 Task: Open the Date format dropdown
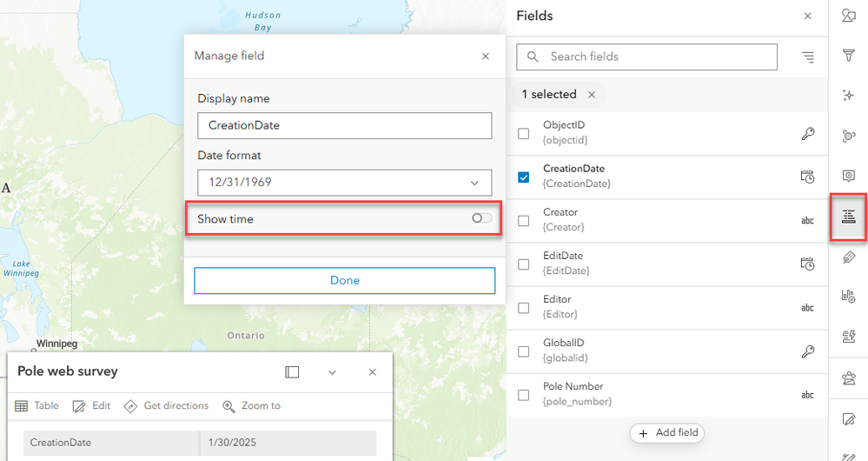click(x=344, y=183)
